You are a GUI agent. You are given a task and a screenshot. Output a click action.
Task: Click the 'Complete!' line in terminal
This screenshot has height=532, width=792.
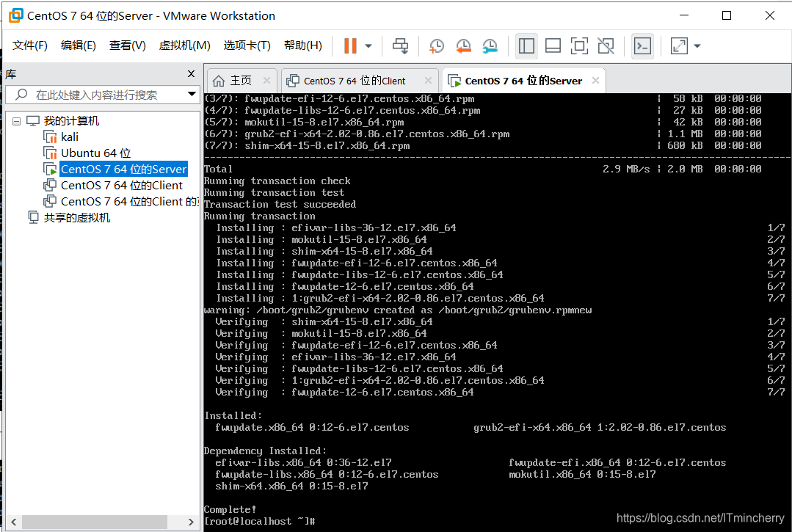(x=230, y=509)
